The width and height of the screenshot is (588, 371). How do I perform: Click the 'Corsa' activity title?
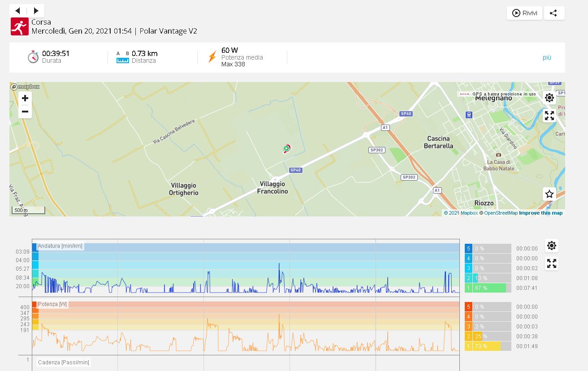point(41,22)
